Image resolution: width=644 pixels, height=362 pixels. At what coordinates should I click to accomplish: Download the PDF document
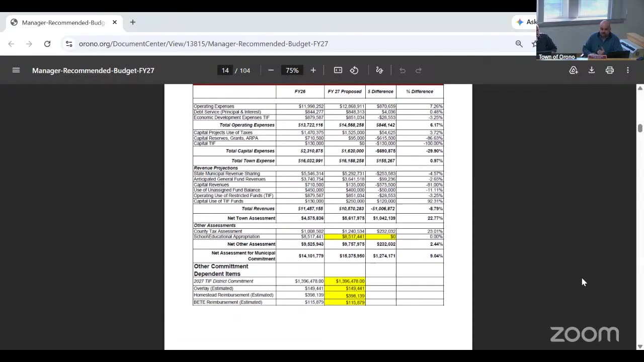tap(592, 70)
